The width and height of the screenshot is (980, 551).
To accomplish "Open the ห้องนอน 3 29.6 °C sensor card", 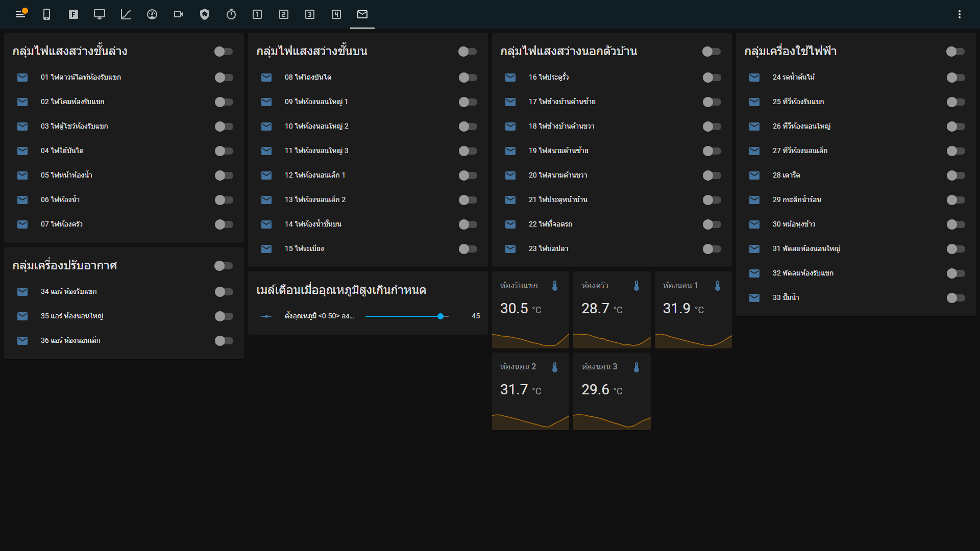I will tap(612, 391).
